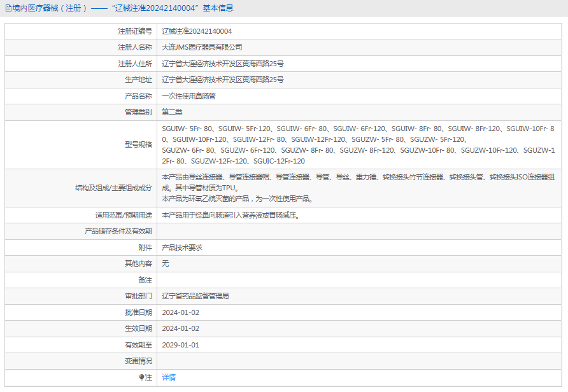Click the 注册人住所 label

point(135,64)
